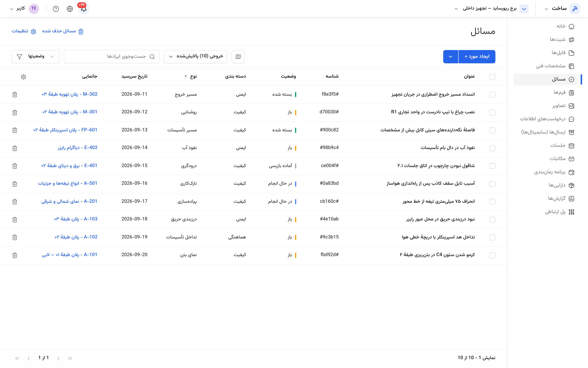Open location link M-302 پلان تهویه طبقهٔ ۰۳

coord(69,94)
